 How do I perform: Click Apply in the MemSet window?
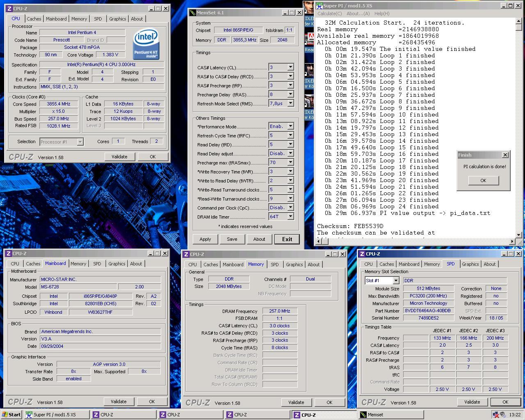tap(205, 239)
